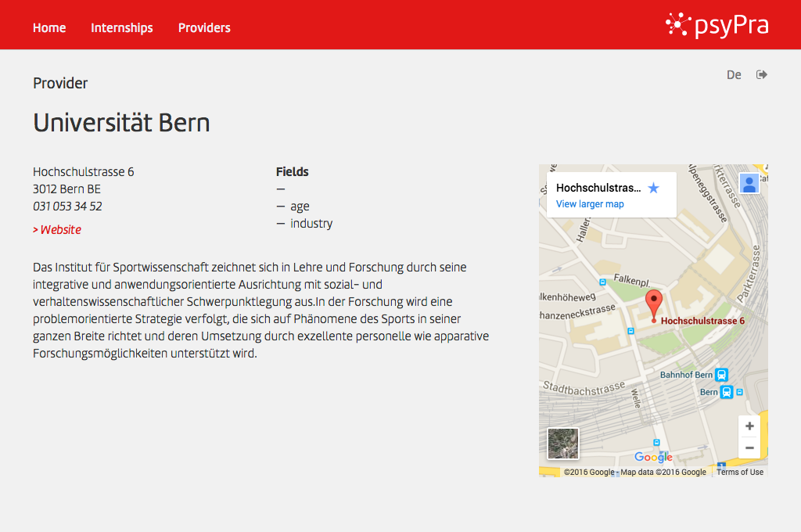Click the psyPra logo
This screenshot has width=801, height=532.
coord(717,25)
